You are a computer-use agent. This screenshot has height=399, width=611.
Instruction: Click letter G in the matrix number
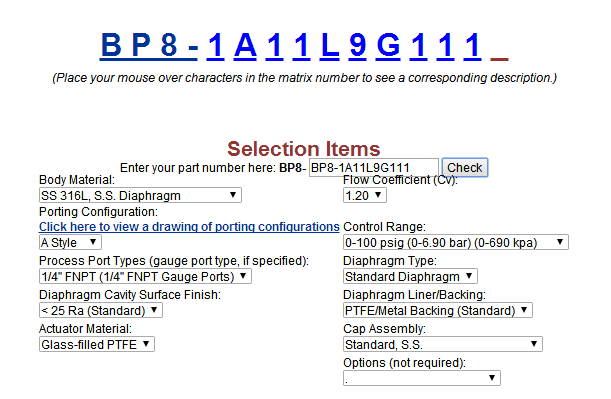(x=388, y=46)
